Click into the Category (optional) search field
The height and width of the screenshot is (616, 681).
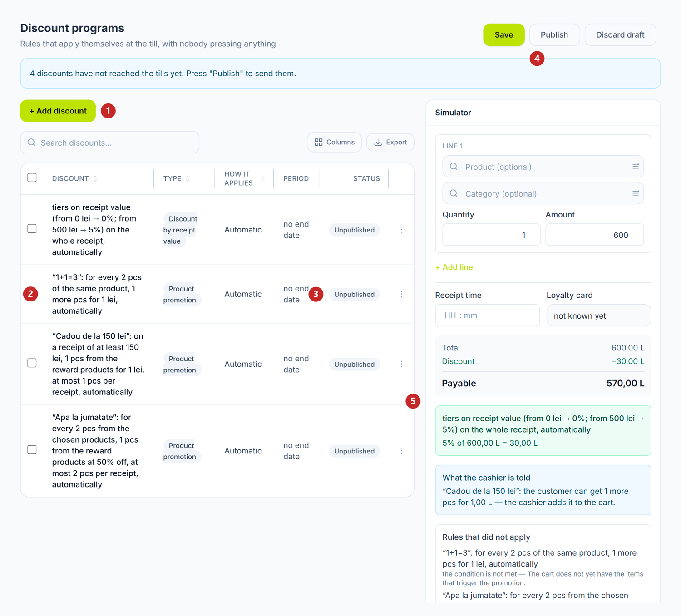pos(543,193)
